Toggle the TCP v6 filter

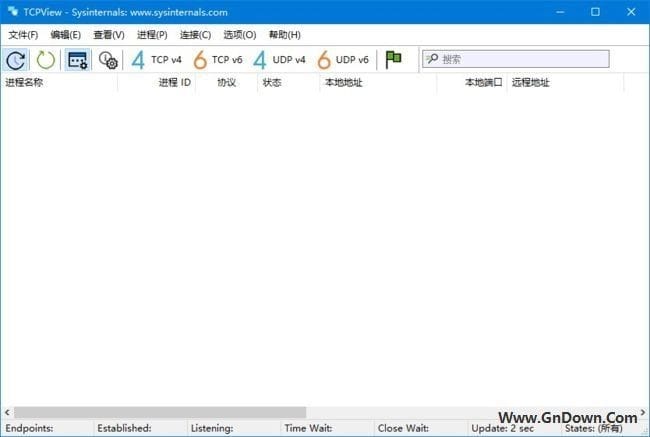coord(218,60)
